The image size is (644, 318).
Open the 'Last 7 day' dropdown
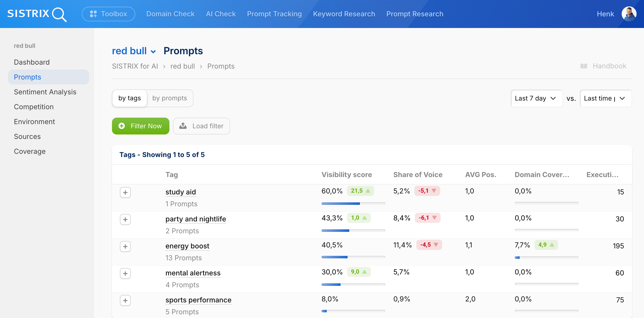537,98
